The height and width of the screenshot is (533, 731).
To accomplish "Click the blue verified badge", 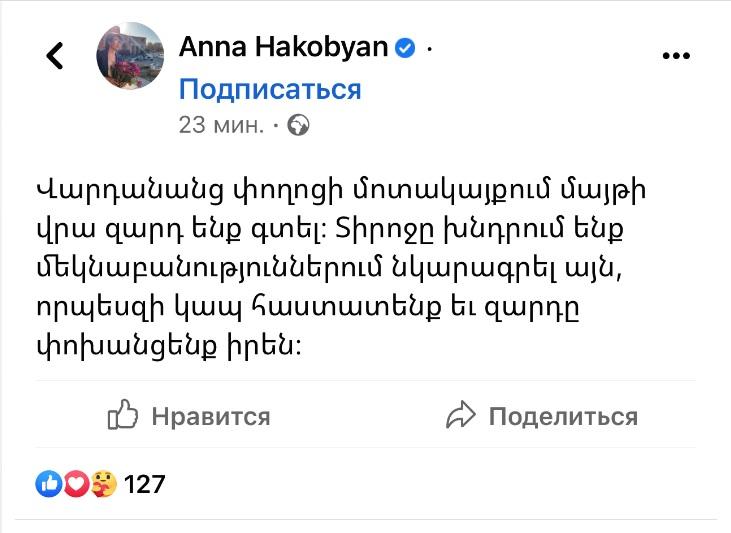I will (x=405, y=47).
